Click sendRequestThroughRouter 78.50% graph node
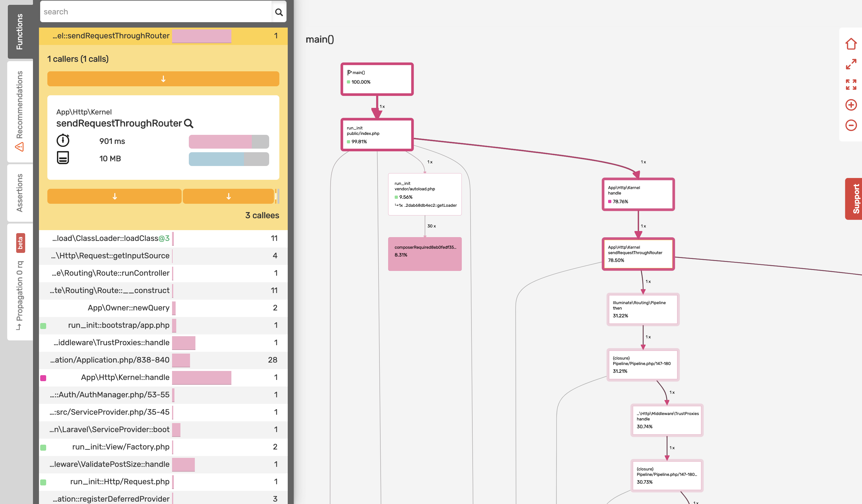 click(x=638, y=254)
